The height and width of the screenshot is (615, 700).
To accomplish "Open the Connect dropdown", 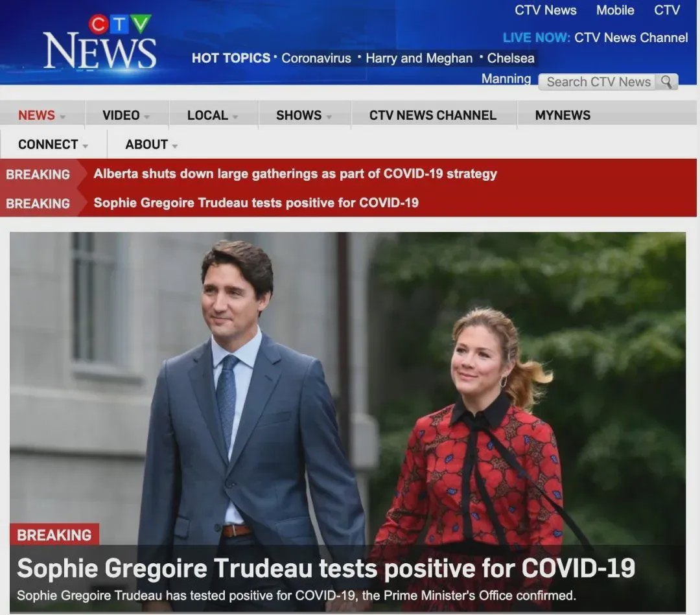I will coord(53,145).
